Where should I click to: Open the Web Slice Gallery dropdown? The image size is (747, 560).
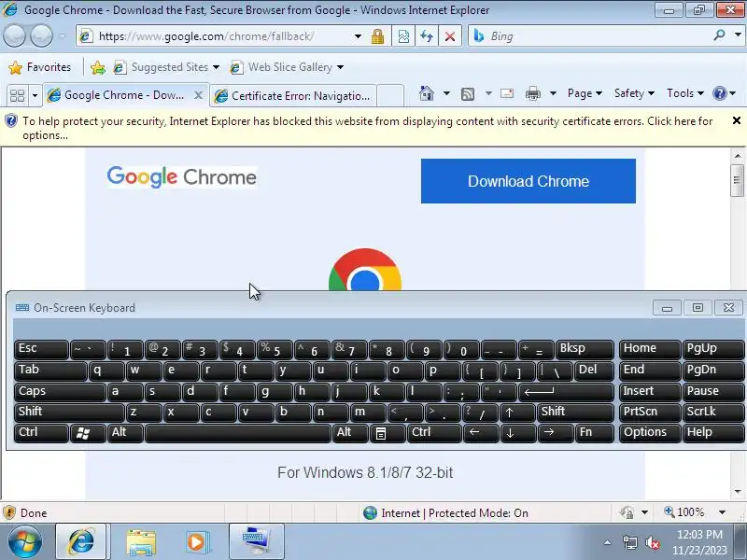(x=340, y=67)
